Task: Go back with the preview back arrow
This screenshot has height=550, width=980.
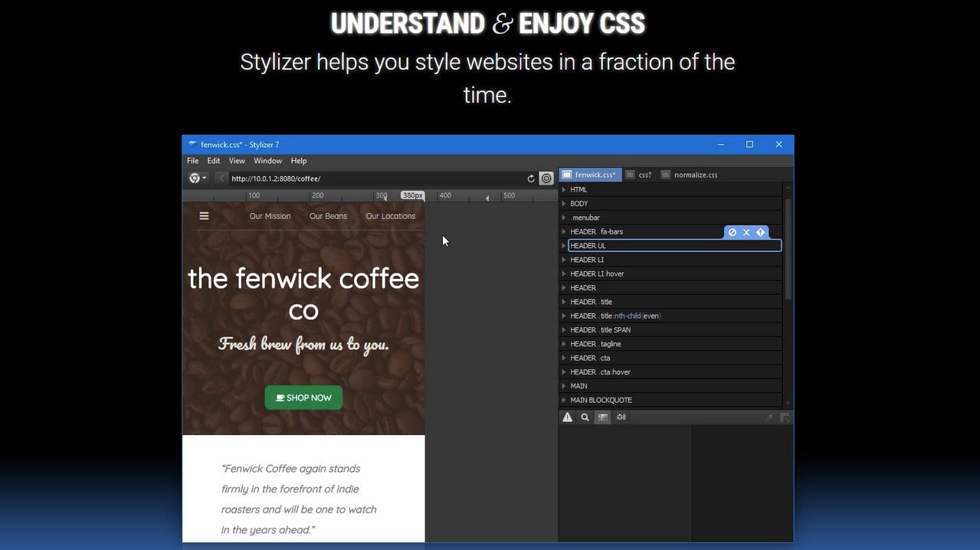Action: [x=221, y=178]
